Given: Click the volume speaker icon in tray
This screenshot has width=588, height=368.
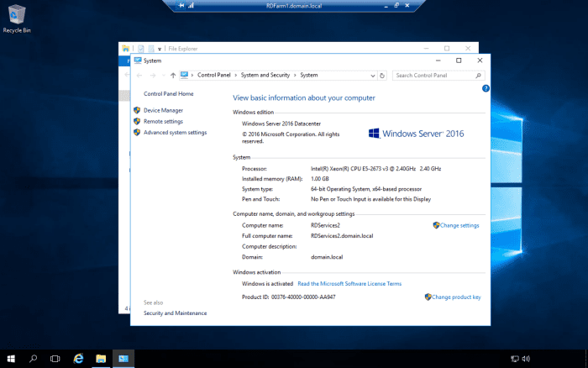Looking at the screenshot, I should [x=526, y=359].
